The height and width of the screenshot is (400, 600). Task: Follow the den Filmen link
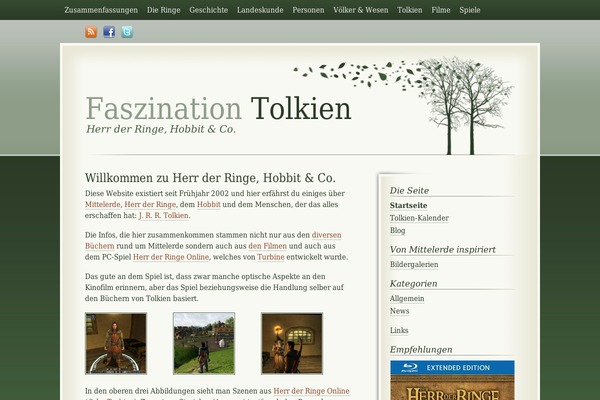pyautogui.click(x=267, y=246)
